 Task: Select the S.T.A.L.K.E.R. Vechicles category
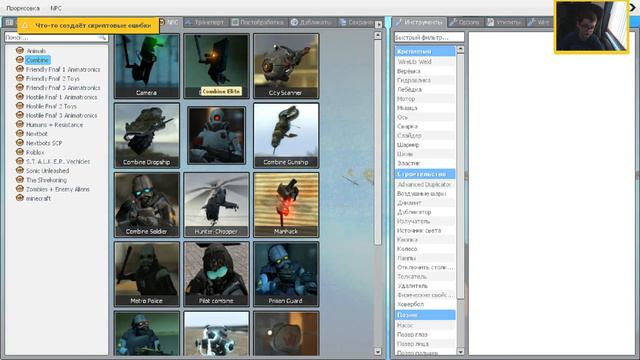(58, 161)
